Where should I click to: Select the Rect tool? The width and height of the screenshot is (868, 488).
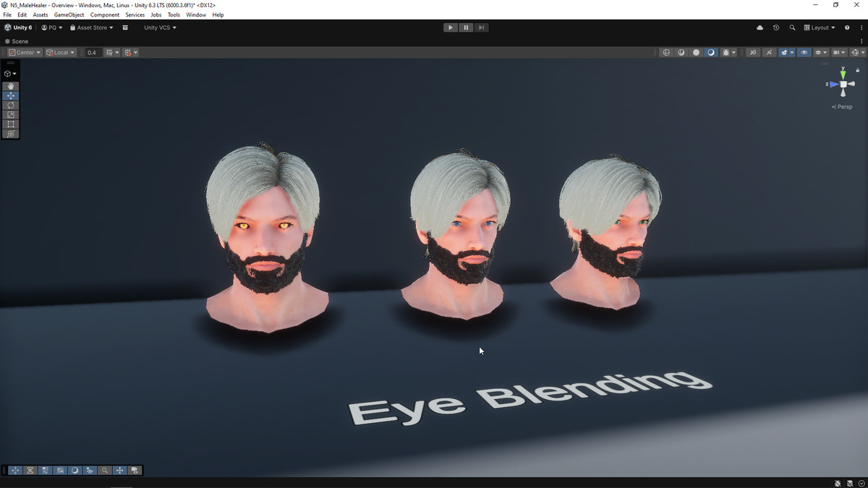[11, 124]
